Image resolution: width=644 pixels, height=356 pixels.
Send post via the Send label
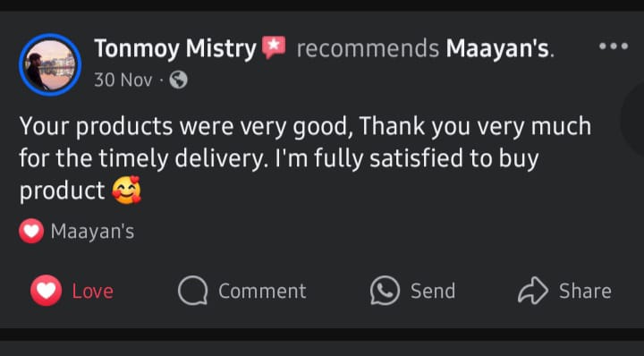click(433, 291)
